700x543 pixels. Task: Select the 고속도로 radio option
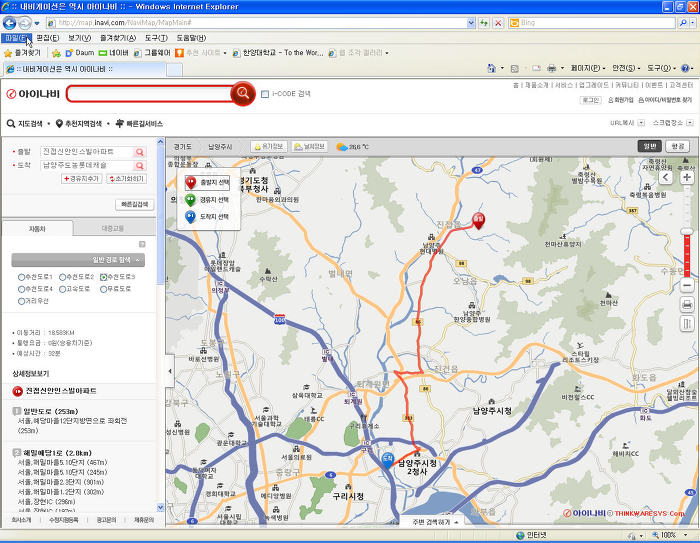coord(64,289)
